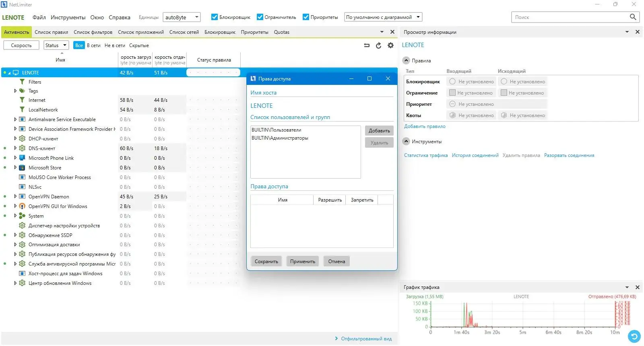The height and width of the screenshot is (346, 644).
Task: Click the Microsoft Phone Link app icon
Action: [22, 158]
